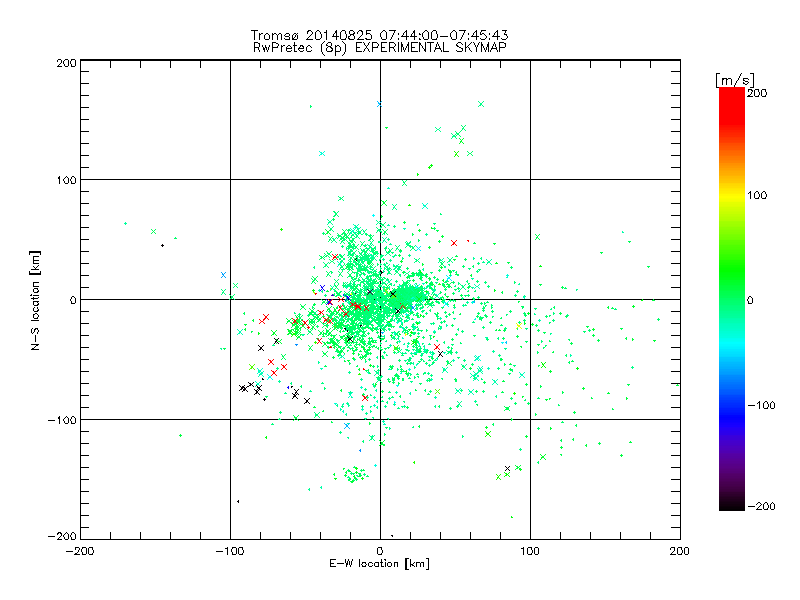The image size is (800, 600).
Task: Click the "[m/s]" colorbar unit label
Action: (734, 80)
